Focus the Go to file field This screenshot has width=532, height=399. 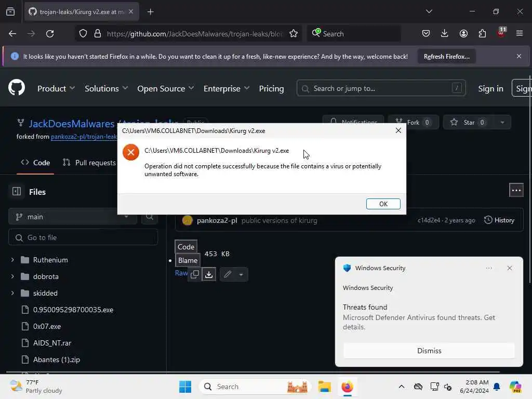point(83,237)
